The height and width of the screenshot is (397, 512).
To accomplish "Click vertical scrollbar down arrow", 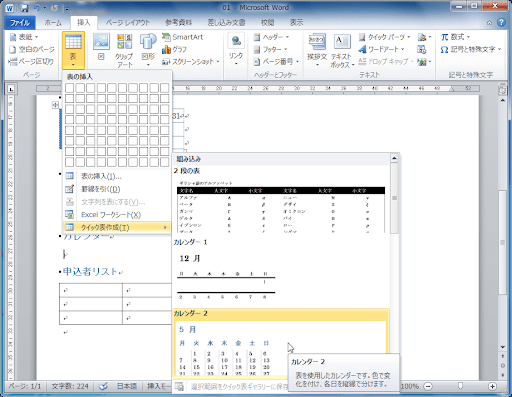I will coord(503,347).
